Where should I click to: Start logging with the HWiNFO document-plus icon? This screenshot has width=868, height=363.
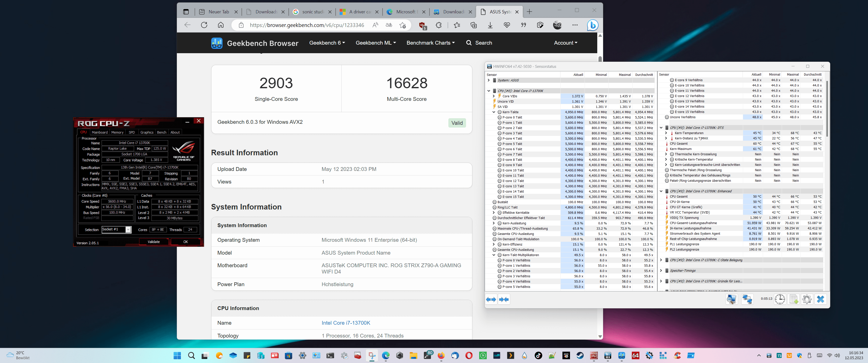pyautogui.click(x=794, y=299)
